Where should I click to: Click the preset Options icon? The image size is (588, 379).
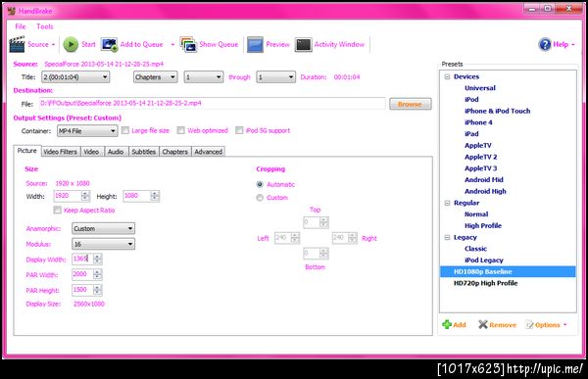coord(529,325)
